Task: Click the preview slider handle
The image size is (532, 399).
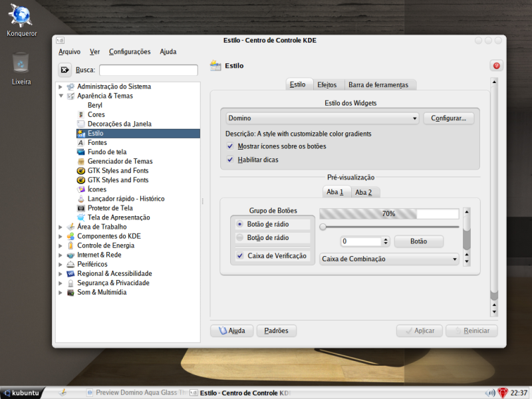Action: coord(323,227)
